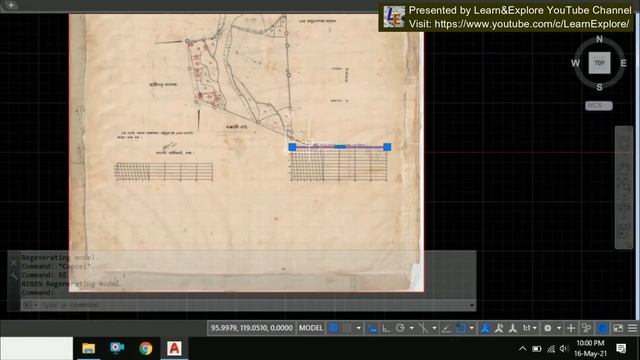Toggle annotation auto-scale icon
640x360 pixels.
point(499,328)
